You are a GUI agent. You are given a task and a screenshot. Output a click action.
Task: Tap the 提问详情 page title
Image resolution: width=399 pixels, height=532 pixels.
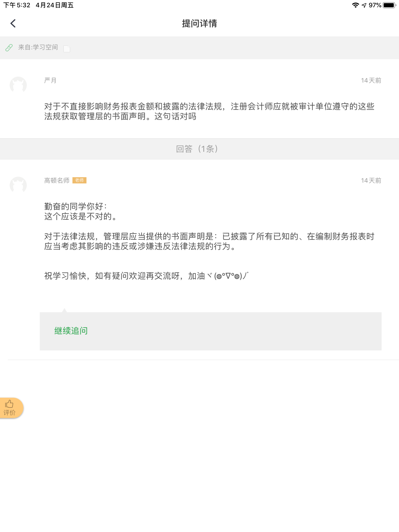click(x=199, y=23)
